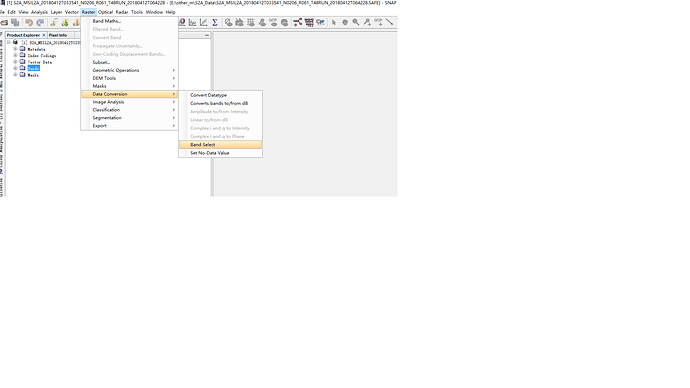The image size is (690, 388).
Task: Open the Optical menu
Action: [105, 12]
